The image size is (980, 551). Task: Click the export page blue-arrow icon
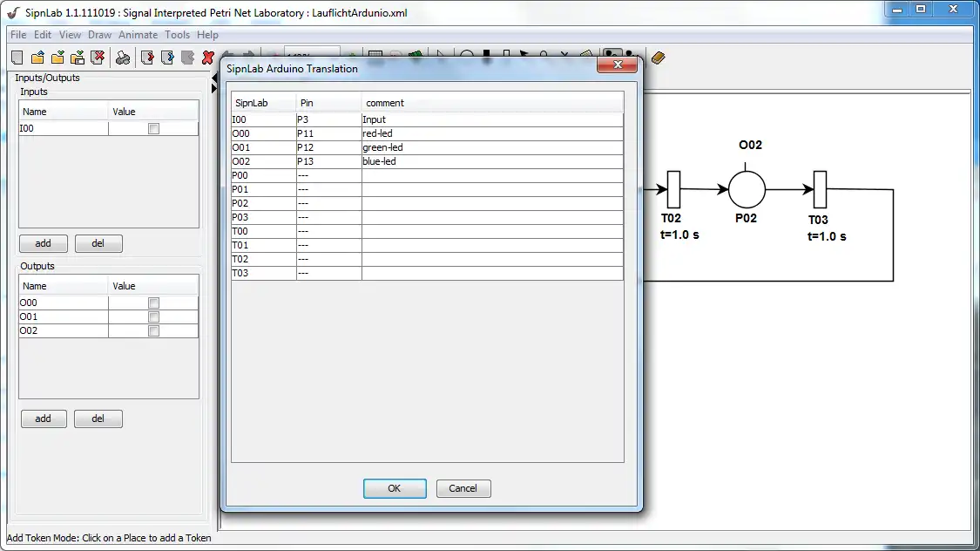click(167, 58)
